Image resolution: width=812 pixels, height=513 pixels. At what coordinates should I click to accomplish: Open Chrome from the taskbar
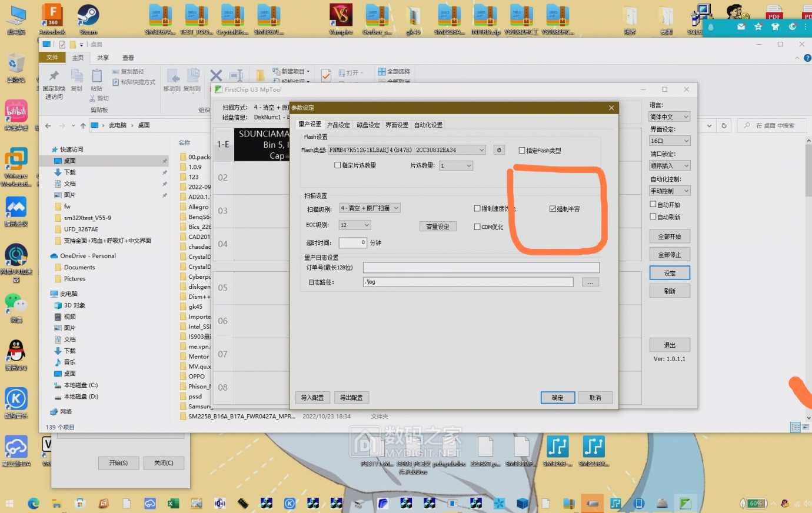[x=34, y=504]
